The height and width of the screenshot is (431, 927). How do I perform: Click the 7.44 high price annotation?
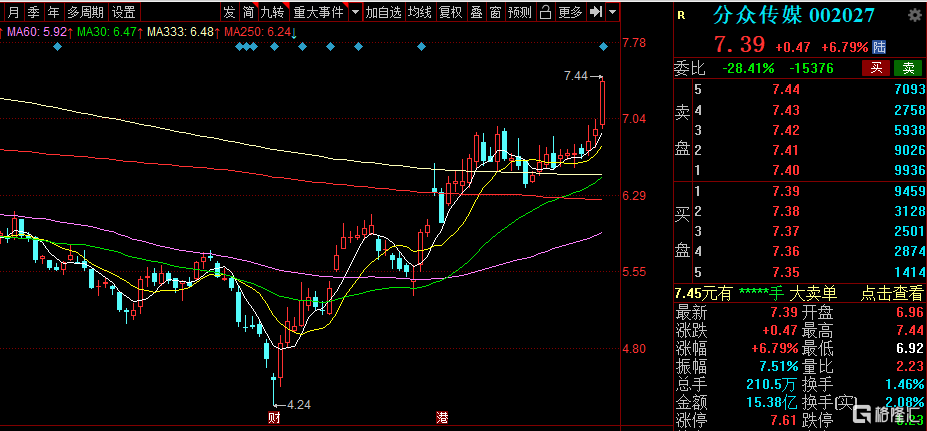point(576,76)
